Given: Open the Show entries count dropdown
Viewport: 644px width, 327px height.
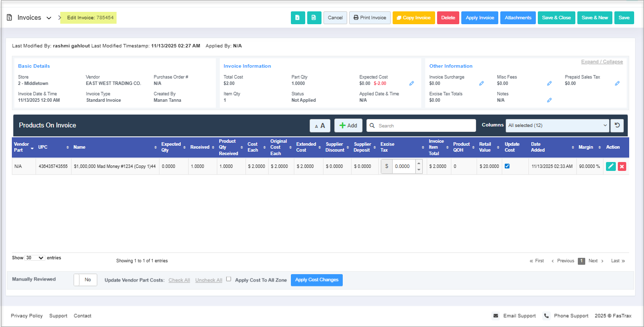Looking at the screenshot, I should click(35, 258).
